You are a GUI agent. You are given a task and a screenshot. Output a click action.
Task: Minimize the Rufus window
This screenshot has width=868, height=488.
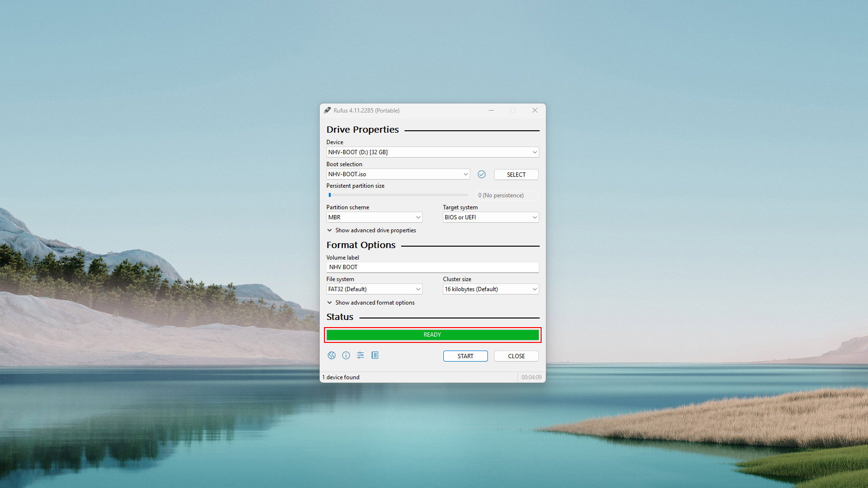[491, 110]
